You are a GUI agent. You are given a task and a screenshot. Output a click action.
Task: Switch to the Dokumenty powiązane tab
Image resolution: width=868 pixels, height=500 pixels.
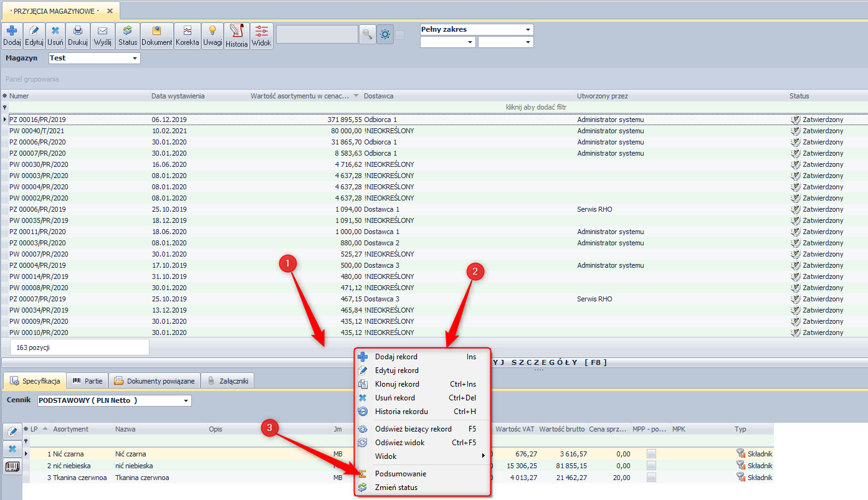tap(155, 380)
